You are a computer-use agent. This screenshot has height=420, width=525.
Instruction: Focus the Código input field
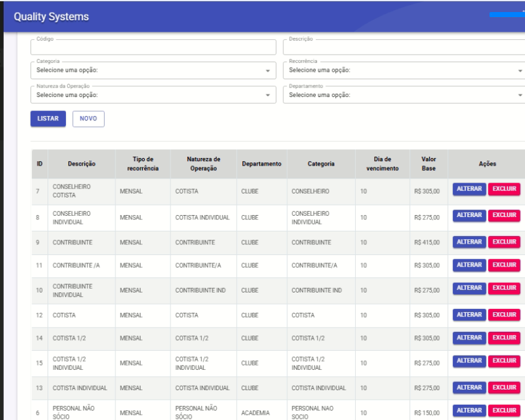153,48
